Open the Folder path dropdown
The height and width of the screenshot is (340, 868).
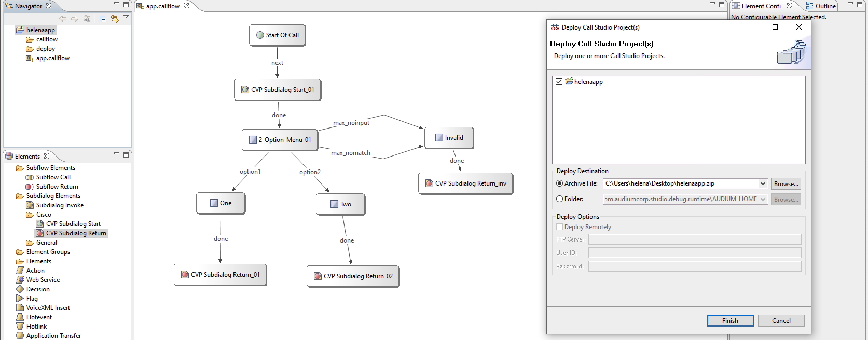pos(763,200)
